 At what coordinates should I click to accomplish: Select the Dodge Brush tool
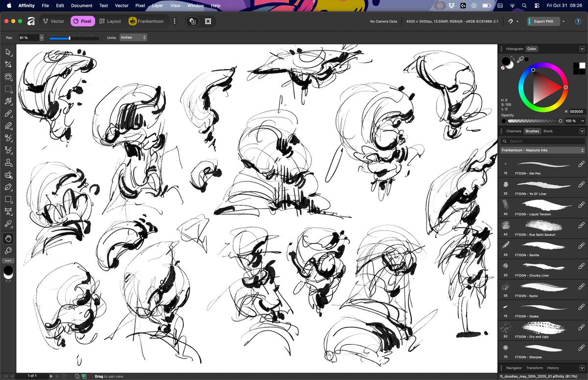click(8, 138)
